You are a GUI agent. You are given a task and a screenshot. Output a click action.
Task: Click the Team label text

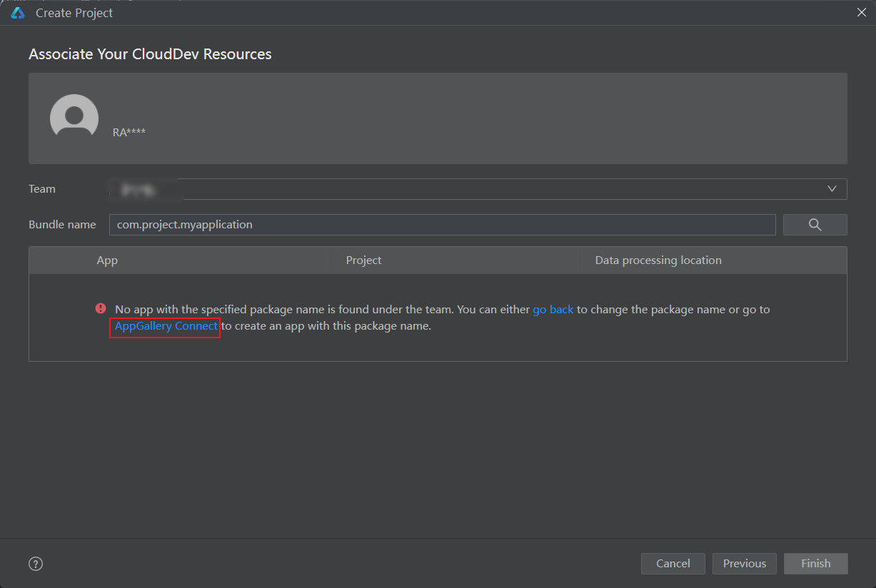pos(42,189)
